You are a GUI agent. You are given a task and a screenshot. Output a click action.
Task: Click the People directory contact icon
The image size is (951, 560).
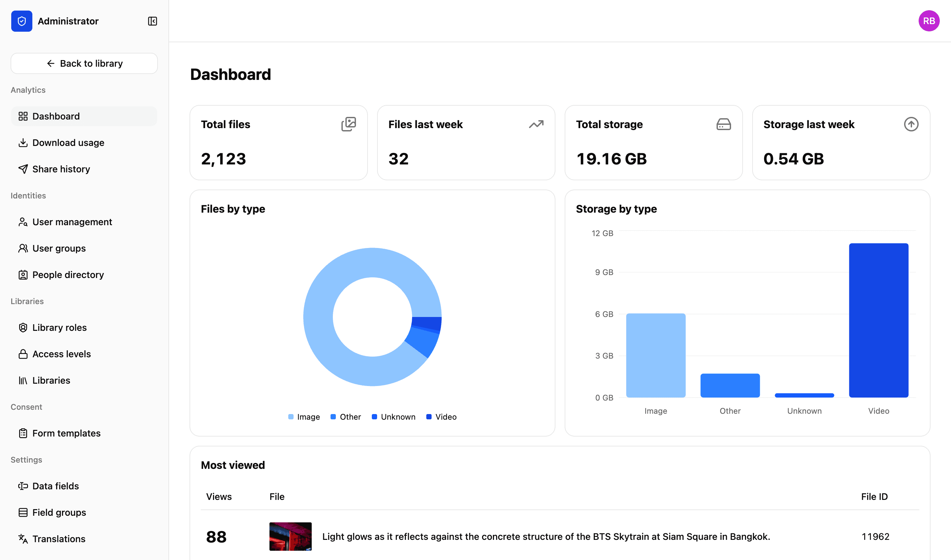click(x=23, y=275)
